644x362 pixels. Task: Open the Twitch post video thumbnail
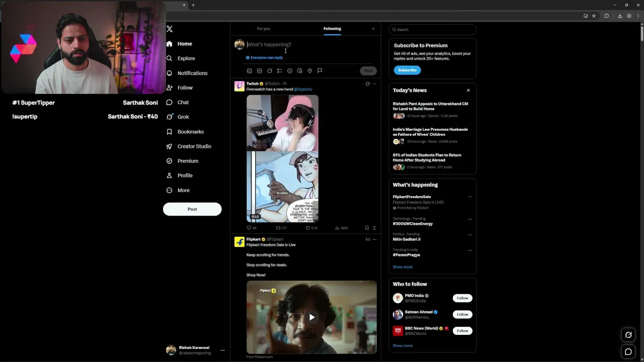pyautogui.click(x=282, y=158)
